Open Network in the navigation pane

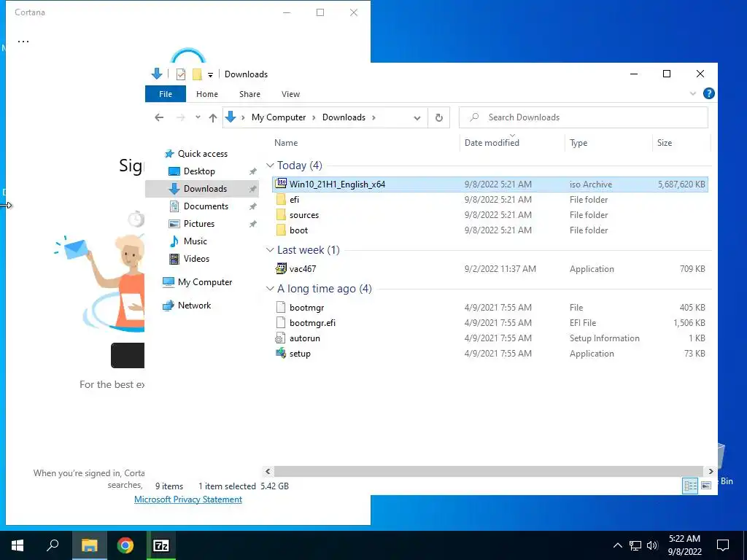tap(194, 306)
